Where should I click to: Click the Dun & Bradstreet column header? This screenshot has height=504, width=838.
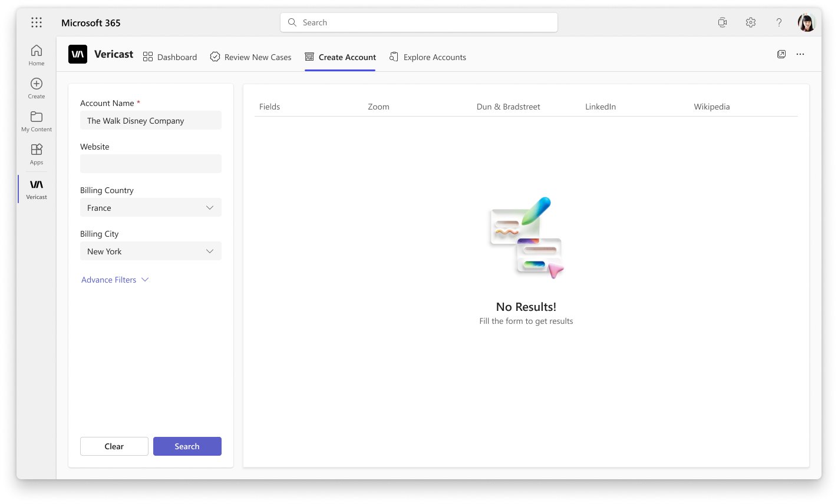point(509,107)
